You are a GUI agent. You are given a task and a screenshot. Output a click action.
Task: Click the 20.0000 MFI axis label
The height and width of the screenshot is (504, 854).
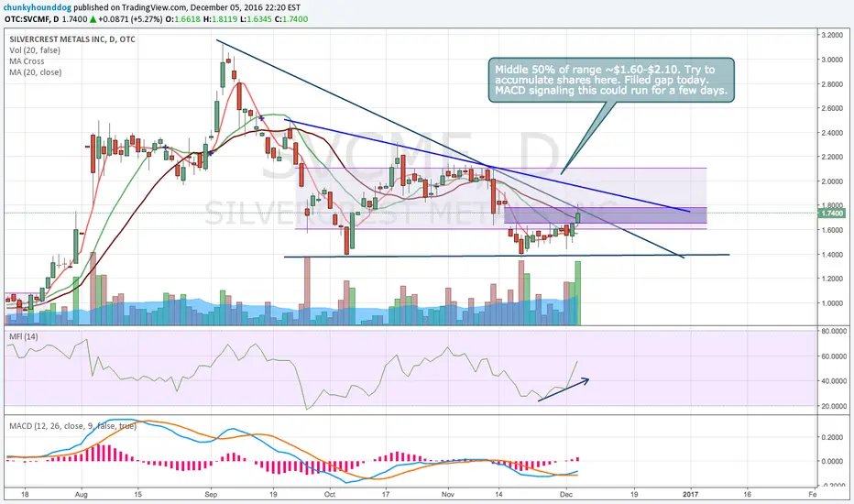click(833, 407)
